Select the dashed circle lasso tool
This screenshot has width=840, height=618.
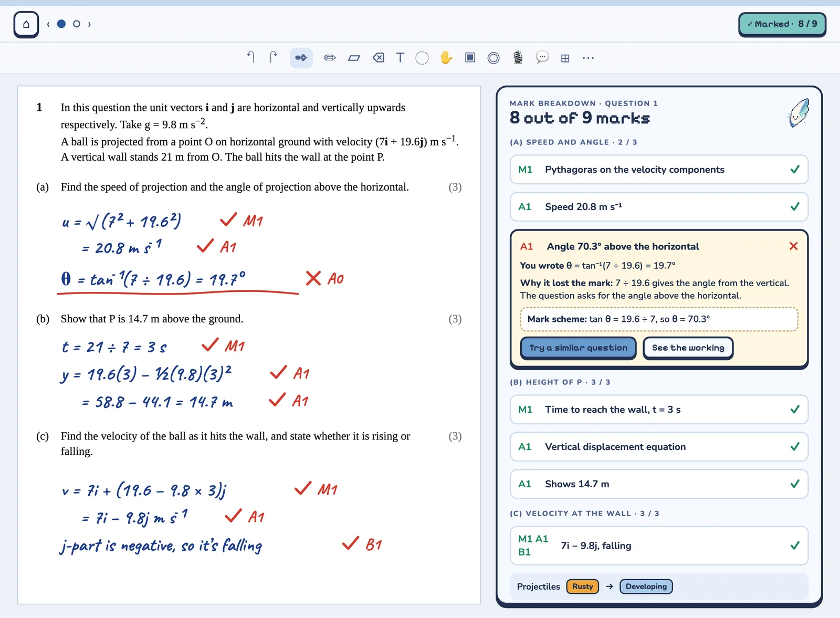422,58
